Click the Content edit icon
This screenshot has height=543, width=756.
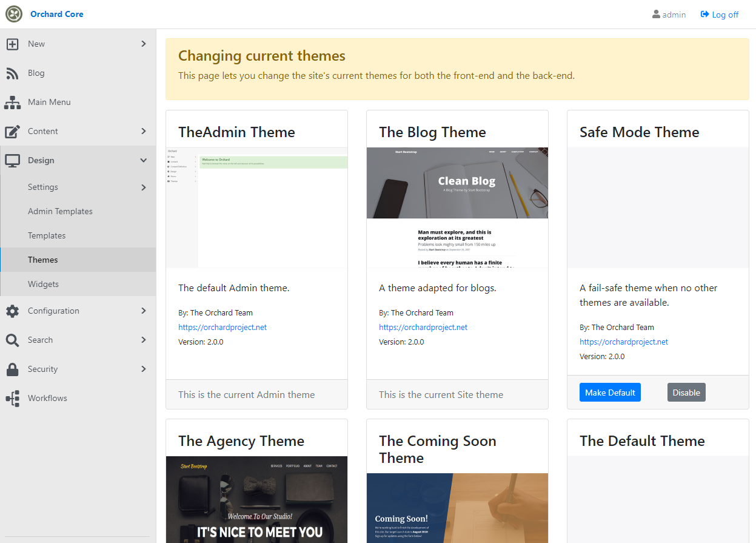(x=13, y=131)
